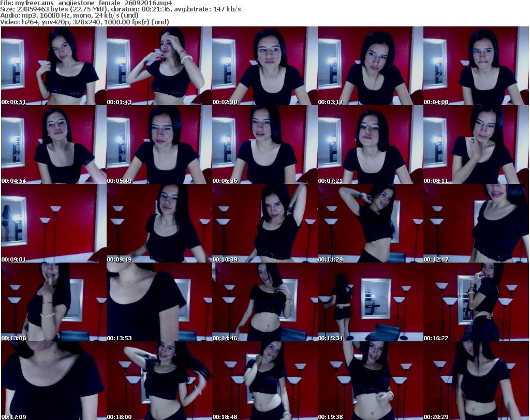
Task: Click the thumbnail timestamped 00:00:51
Action: (x=53, y=66)
